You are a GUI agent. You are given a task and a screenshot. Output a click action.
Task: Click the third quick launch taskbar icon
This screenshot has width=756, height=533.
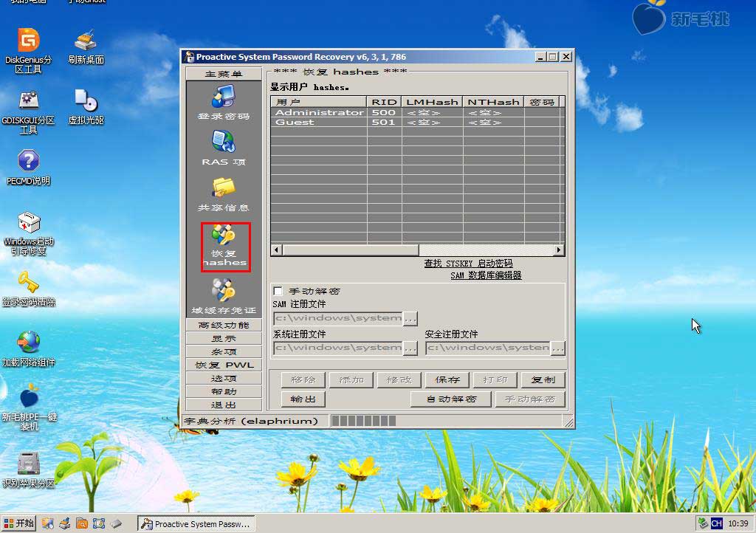pos(82,523)
